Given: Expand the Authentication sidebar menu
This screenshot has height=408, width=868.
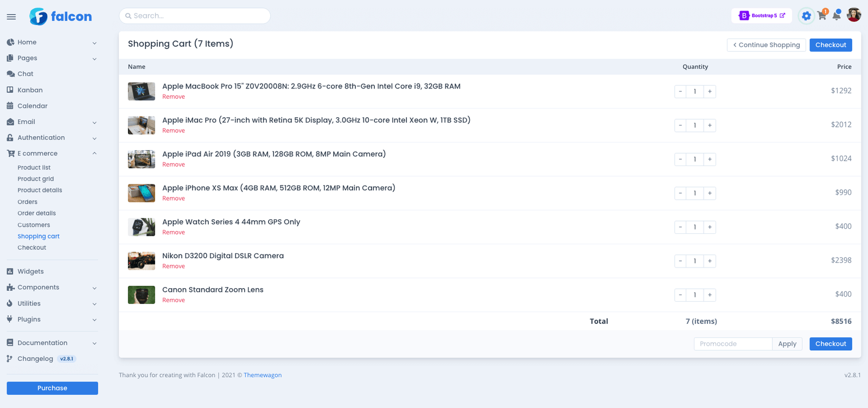Looking at the screenshot, I should tap(52, 138).
